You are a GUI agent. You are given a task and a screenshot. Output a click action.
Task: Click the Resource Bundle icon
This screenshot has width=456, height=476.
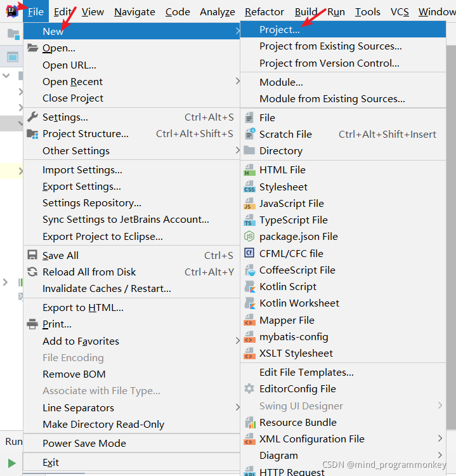pos(250,422)
